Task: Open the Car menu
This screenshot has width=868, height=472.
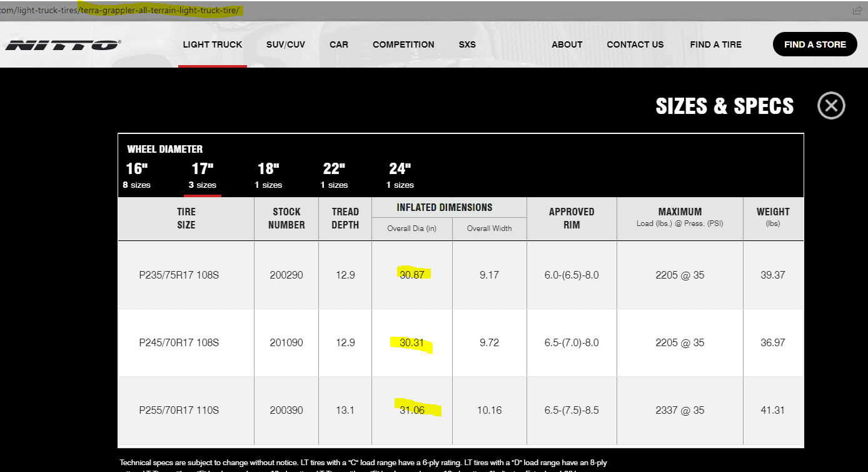Action: tap(339, 44)
